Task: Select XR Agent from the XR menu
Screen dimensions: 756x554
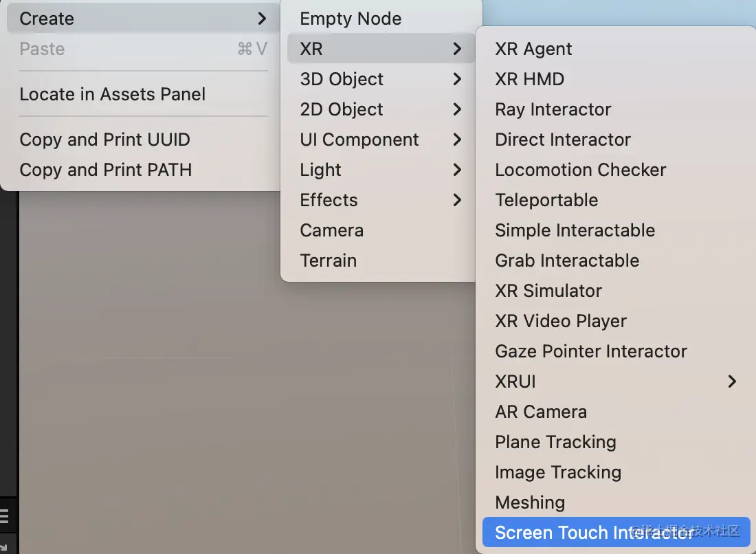Action: (533, 49)
